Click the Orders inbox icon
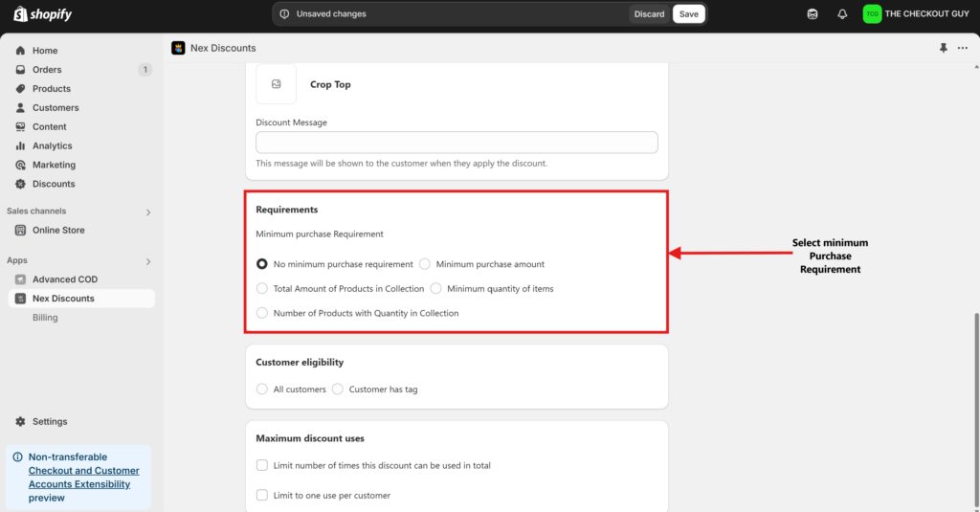The width and height of the screenshot is (980, 512). coord(21,70)
